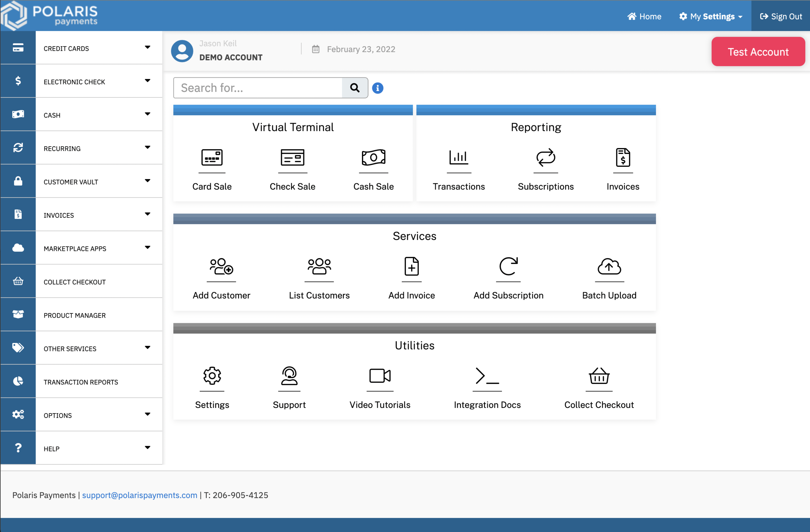Click the blue search info icon

click(x=377, y=88)
